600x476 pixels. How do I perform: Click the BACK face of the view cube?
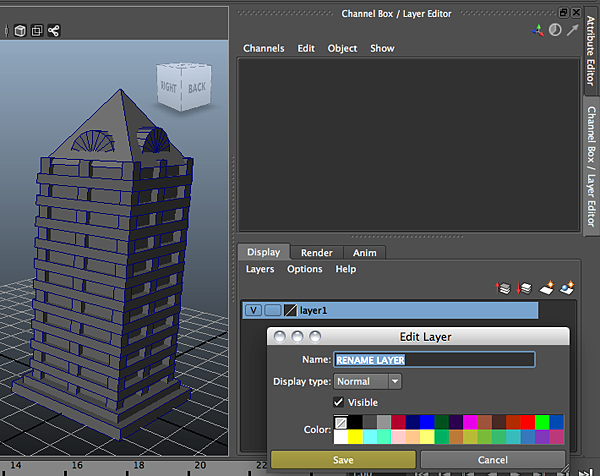point(197,88)
